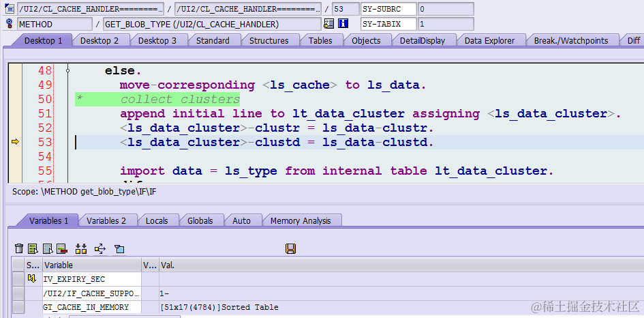Click the S... status column header
The image size is (644, 318).
tap(33, 265)
